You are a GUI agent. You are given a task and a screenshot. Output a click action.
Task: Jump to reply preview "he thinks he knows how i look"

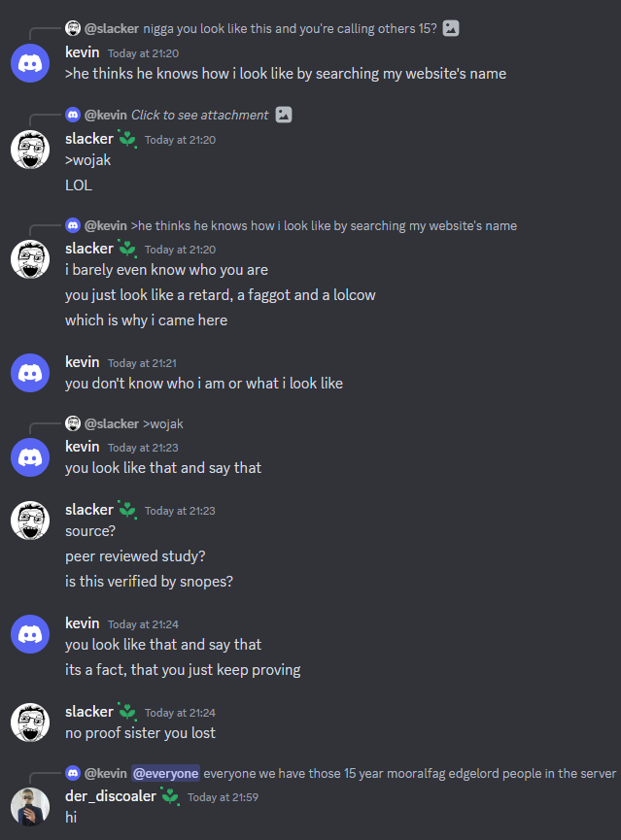324,225
